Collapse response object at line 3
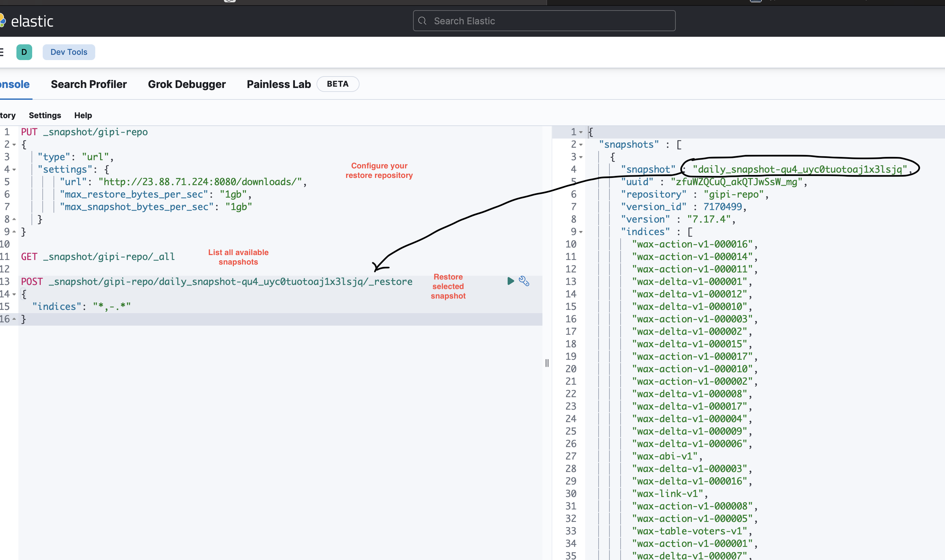This screenshot has height=560, width=945. [581, 157]
